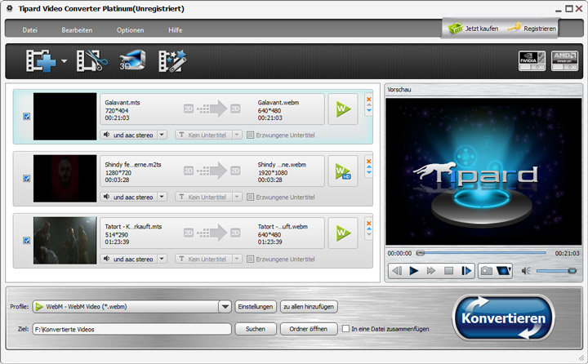Move Galavant.mts down in list
588x364 pixels.
tap(368, 110)
